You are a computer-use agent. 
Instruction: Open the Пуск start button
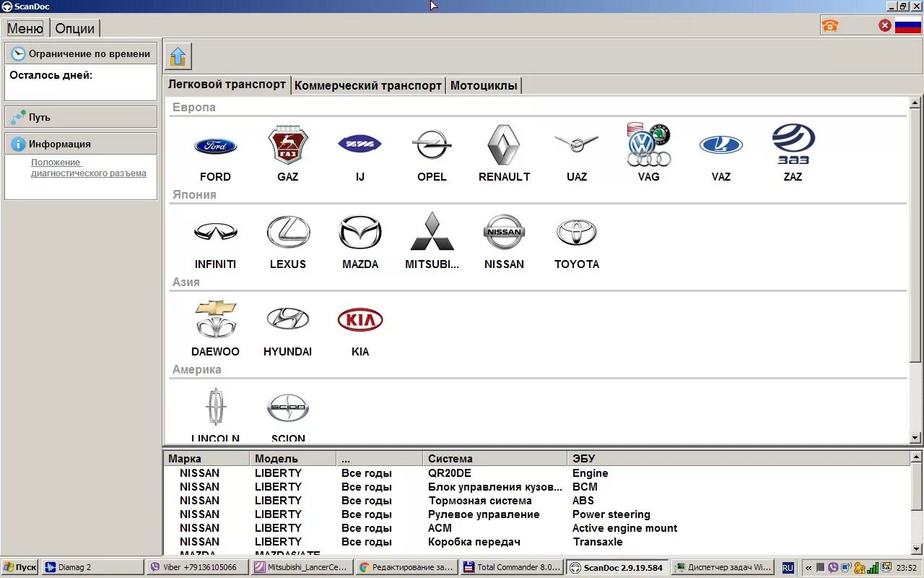click(x=20, y=567)
